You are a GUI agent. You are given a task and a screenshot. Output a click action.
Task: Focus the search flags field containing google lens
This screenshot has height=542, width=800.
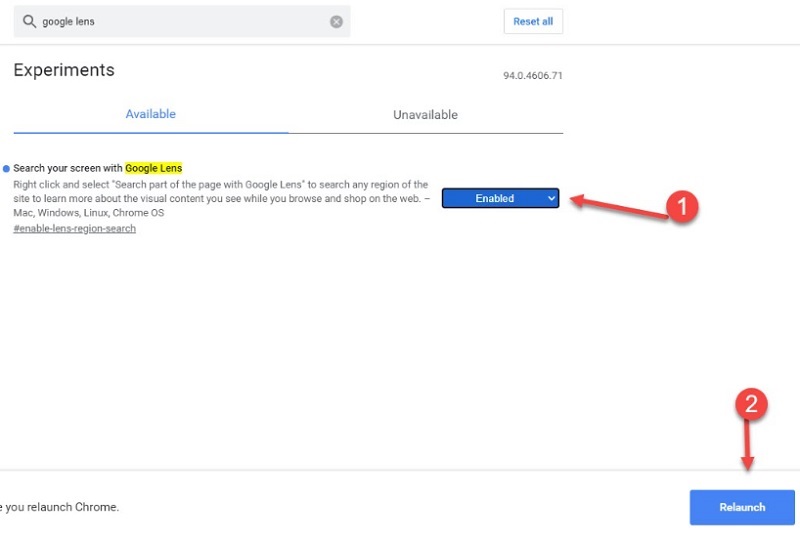click(x=180, y=21)
